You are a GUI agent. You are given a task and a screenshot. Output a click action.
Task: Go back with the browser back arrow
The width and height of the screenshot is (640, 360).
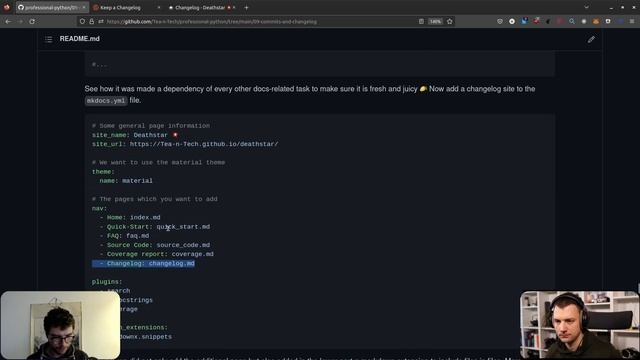point(8,21)
